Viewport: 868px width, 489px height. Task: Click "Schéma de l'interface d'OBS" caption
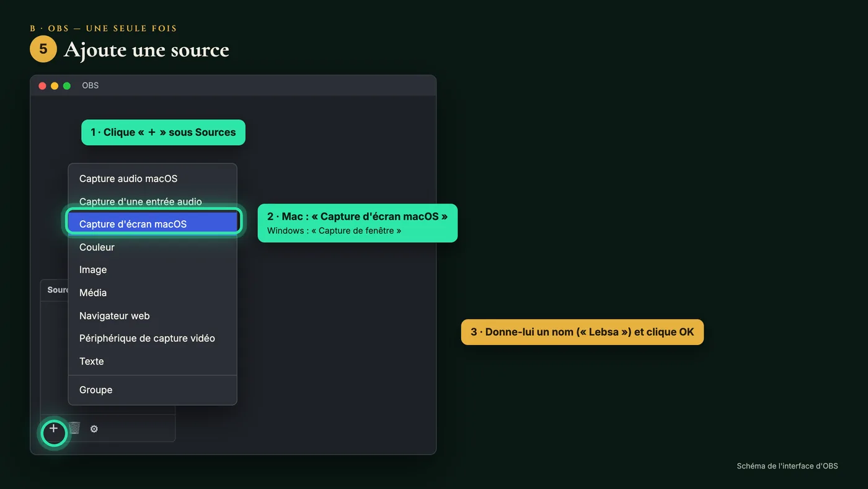[x=787, y=466]
